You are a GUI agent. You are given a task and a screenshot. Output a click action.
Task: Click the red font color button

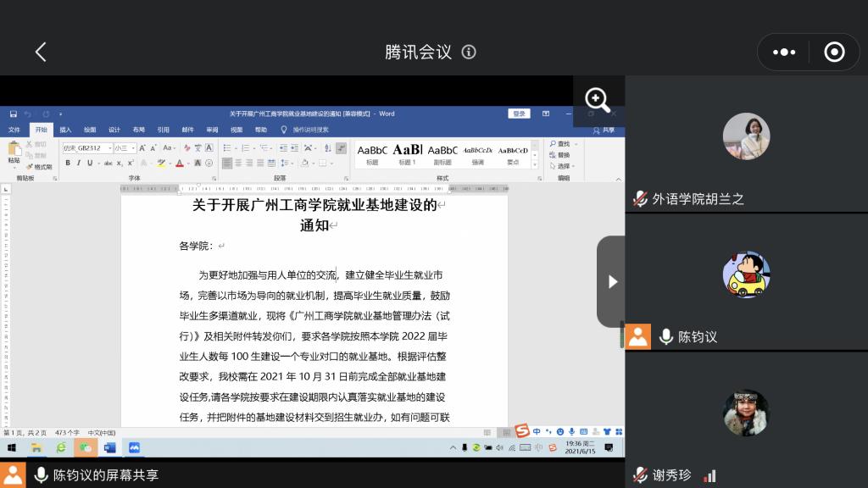point(180,163)
